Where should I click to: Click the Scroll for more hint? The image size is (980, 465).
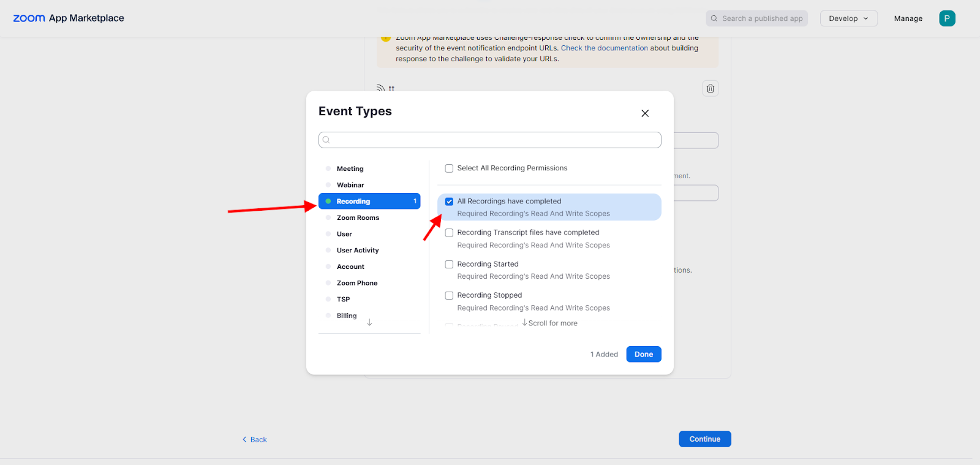(x=549, y=323)
